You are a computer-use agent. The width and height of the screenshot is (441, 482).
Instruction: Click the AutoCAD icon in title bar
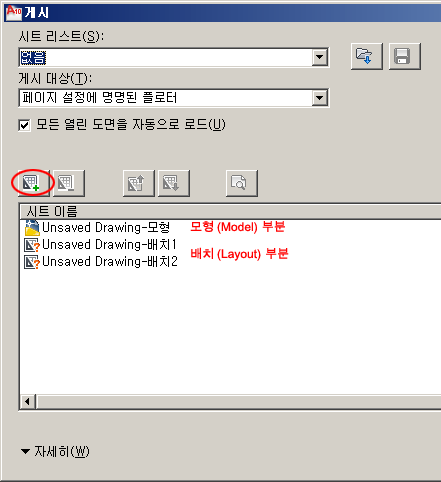[14, 13]
